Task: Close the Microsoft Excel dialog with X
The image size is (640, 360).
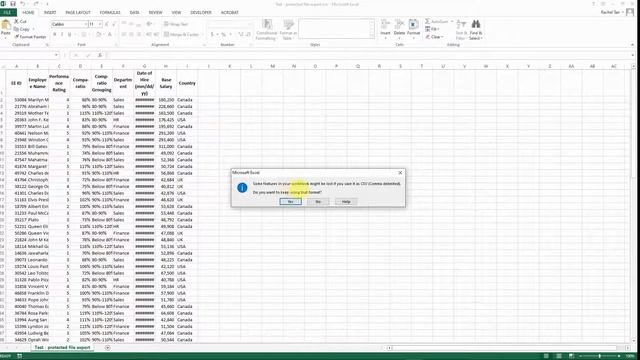Action: pos(400,173)
